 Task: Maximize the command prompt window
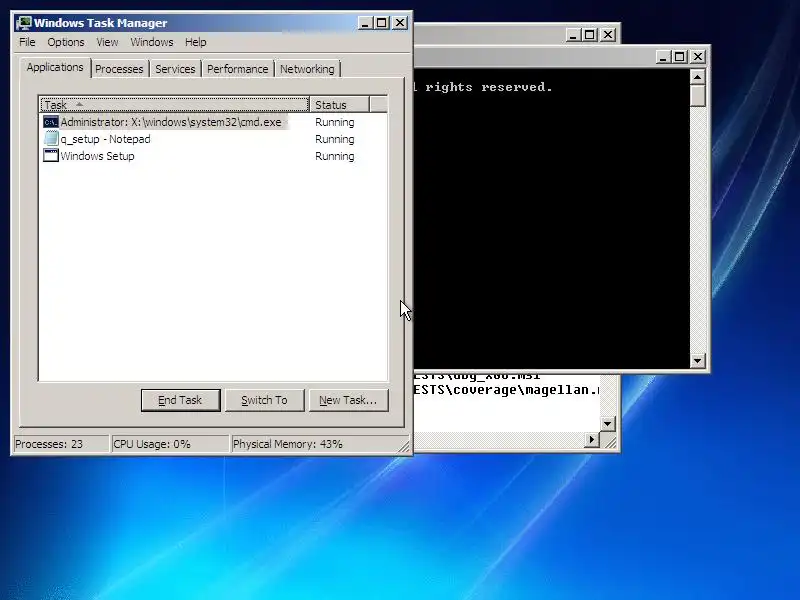pyautogui.click(x=680, y=57)
